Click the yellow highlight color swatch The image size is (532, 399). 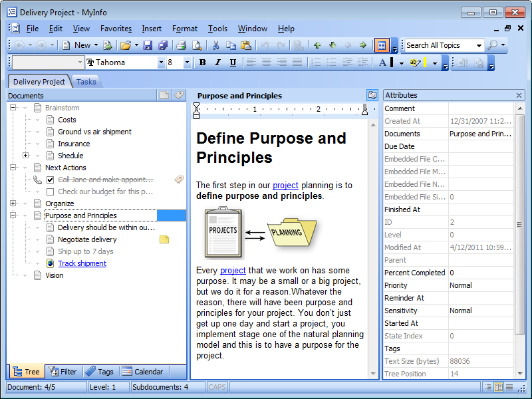click(425, 63)
